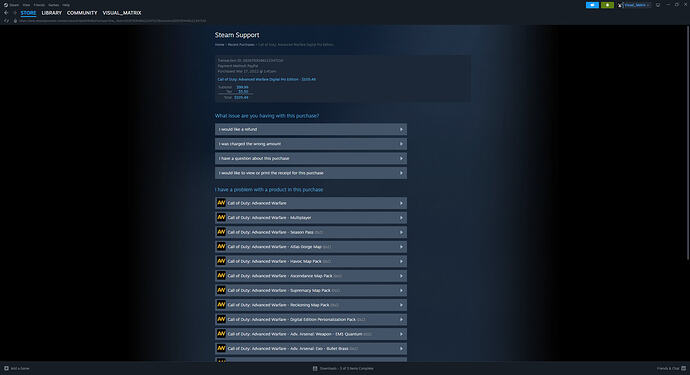Viewport: 690px width, 375px height.
Task: Click the AW icon beside Multiplayer row
Action: click(x=221, y=217)
